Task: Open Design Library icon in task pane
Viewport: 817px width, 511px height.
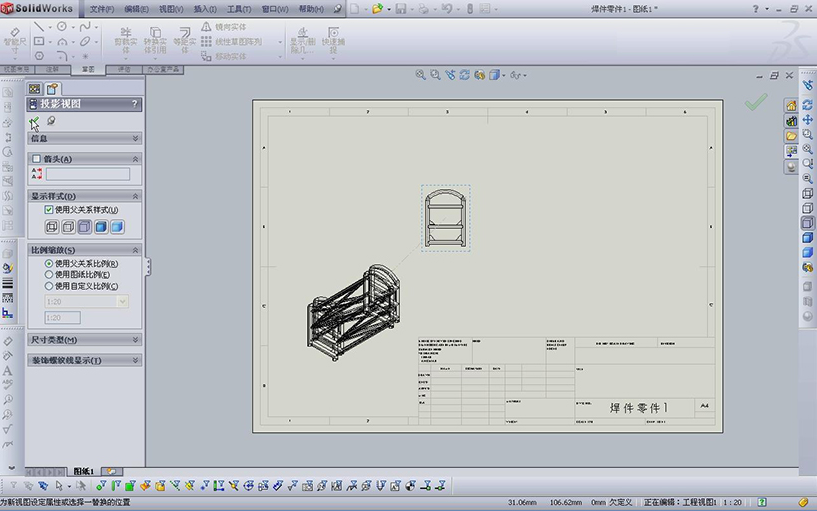Action: 791,121
